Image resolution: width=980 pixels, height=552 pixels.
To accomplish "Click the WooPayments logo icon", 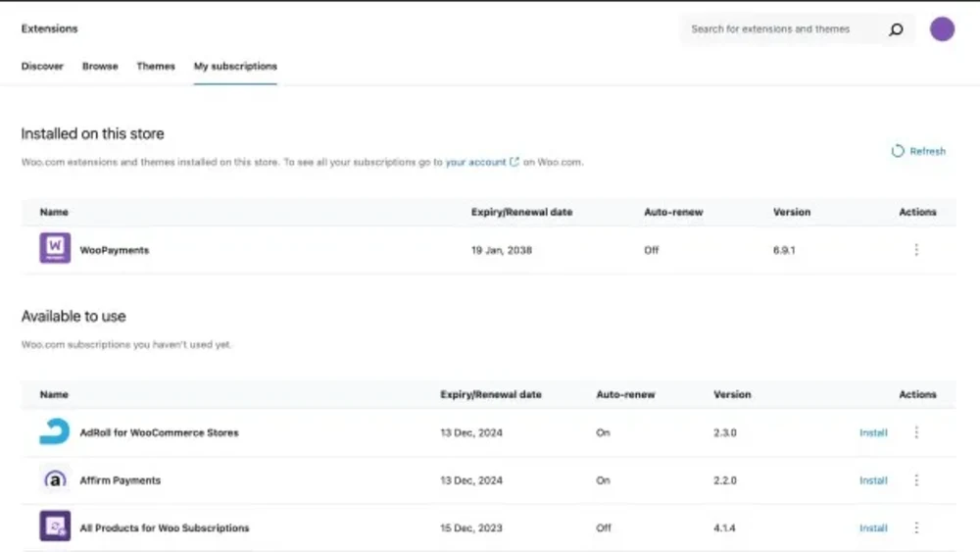I will tap(55, 247).
